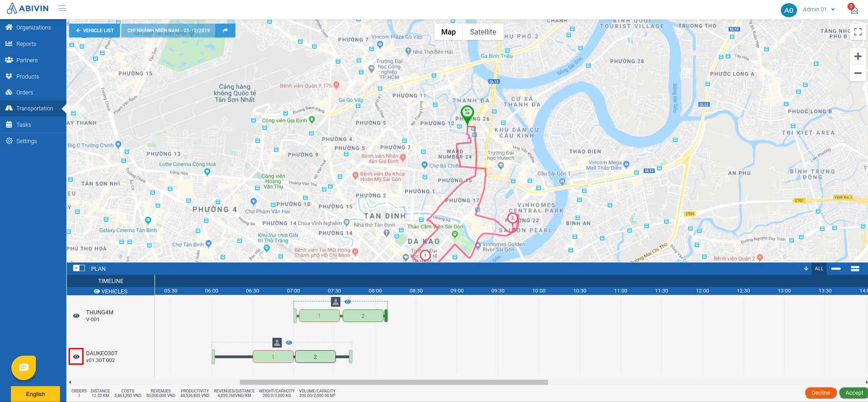The width and height of the screenshot is (868, 402).
Task: Select stop 2 block of DAUKEO30T
Action: point(315,357)
